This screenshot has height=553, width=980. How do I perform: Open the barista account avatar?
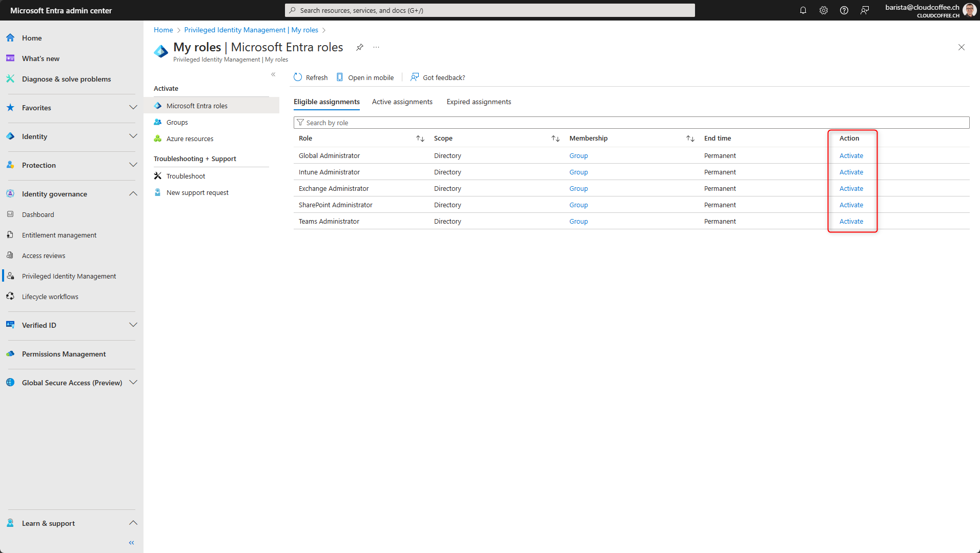click(x=969, y=10)
